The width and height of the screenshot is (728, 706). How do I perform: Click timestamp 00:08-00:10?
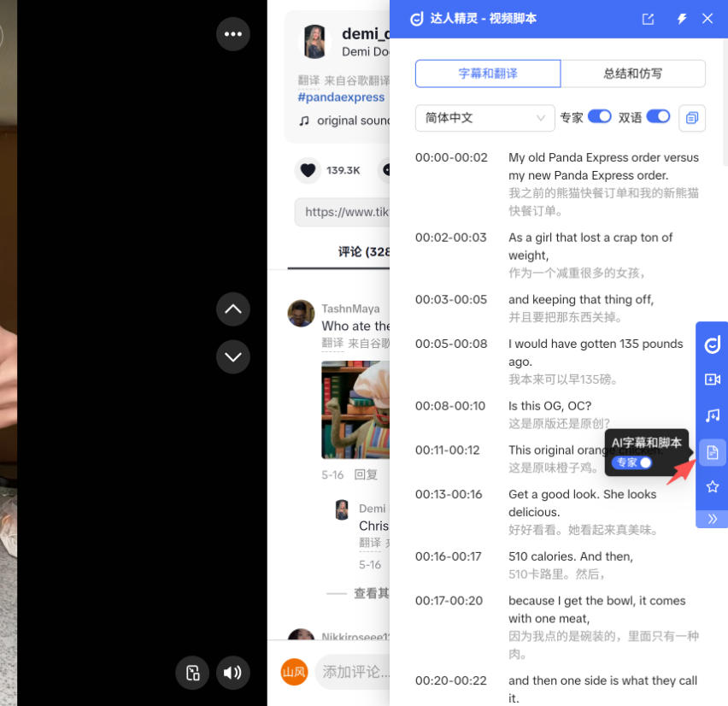(450, 406)
